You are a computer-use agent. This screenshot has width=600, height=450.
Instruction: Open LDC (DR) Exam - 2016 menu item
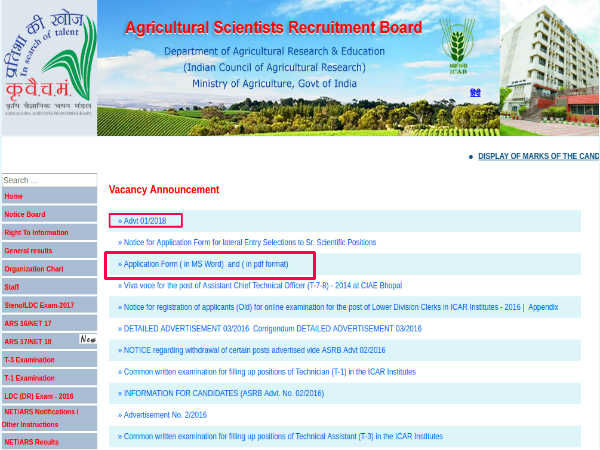point(49,396)
